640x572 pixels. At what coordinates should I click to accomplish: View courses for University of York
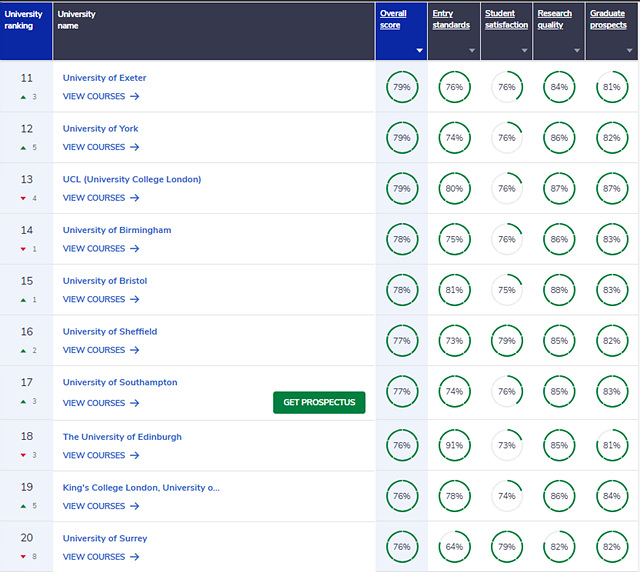(x=101, y=147)
